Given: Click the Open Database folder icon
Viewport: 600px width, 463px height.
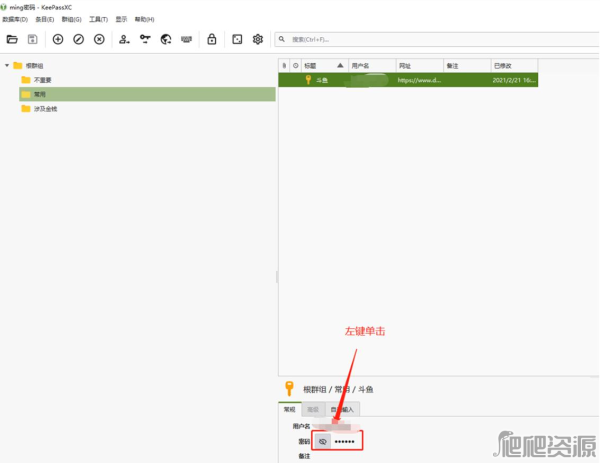Looking at the screenshot, I should tap(12, 39).
